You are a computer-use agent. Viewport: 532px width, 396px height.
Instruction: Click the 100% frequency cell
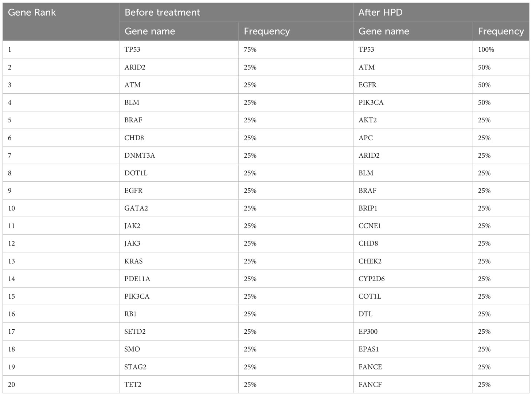pyautogui.click(x=501, y=50)
